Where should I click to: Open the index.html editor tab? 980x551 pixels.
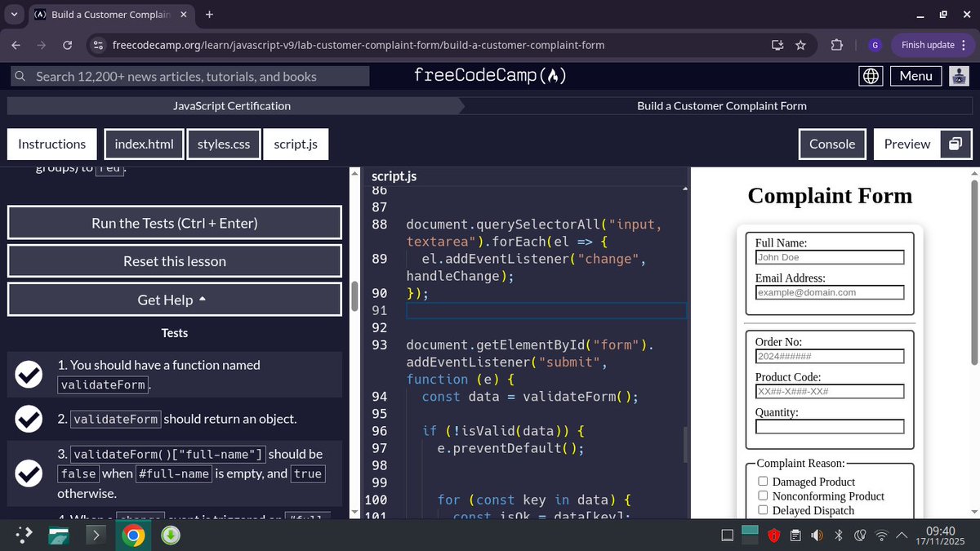click(x=144, y=144)
